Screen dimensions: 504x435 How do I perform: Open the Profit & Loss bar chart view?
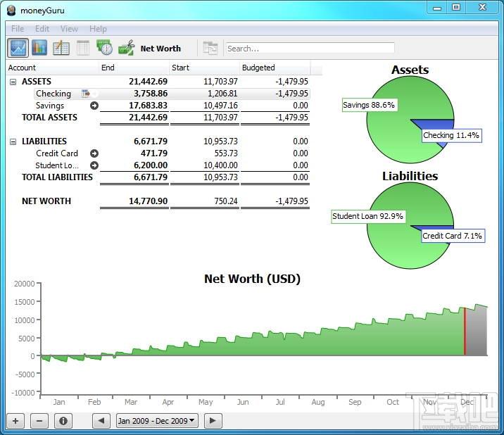click(39, 48)
